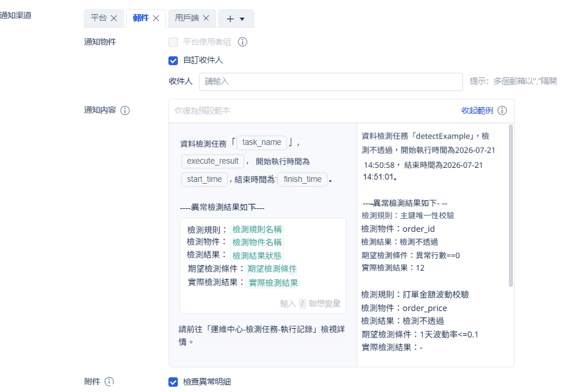This screenshot has height=392, width=574.
Task: Close the 平台 channel tab
Action: tap(114, 18)
